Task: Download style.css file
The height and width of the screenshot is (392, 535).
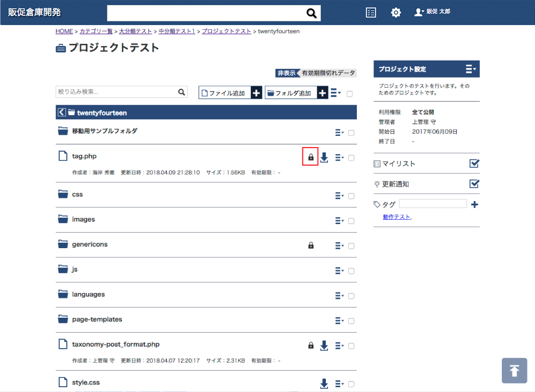Action: pos(324,384)
